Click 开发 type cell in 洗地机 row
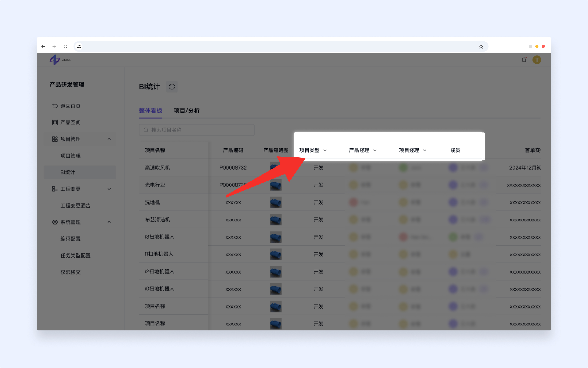 click(x=318, y=202)
